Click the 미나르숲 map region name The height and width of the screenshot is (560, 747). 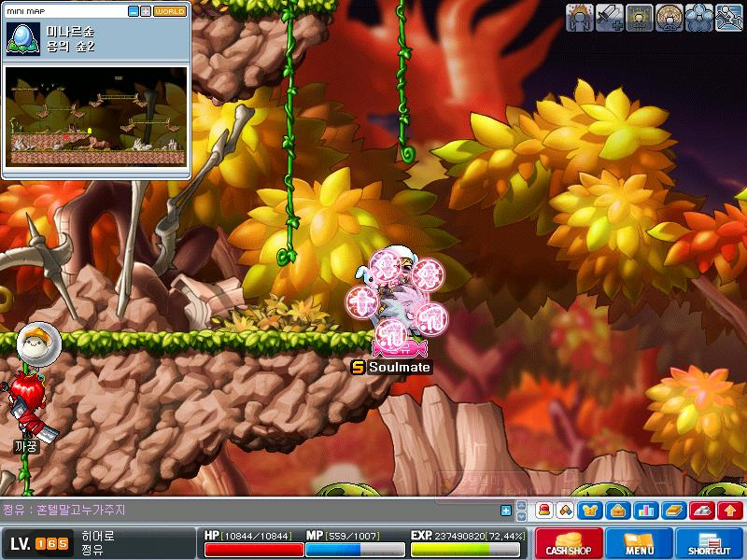tap(70, 32)
